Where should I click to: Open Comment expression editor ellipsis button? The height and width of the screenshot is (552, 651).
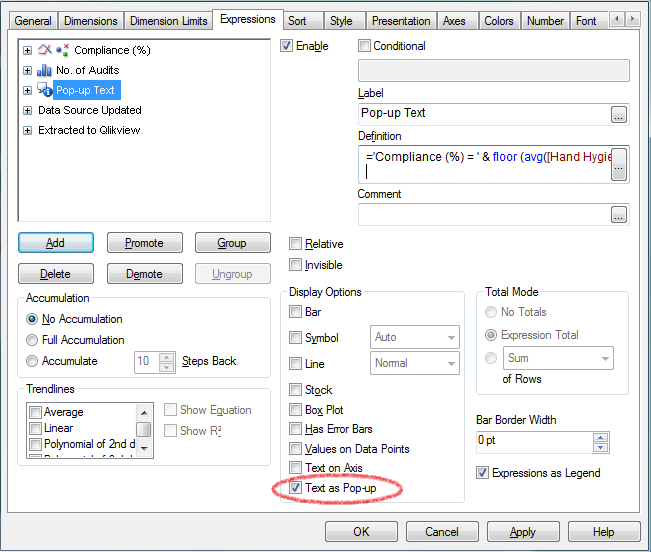pyautogui.click(x=619, y=215)
